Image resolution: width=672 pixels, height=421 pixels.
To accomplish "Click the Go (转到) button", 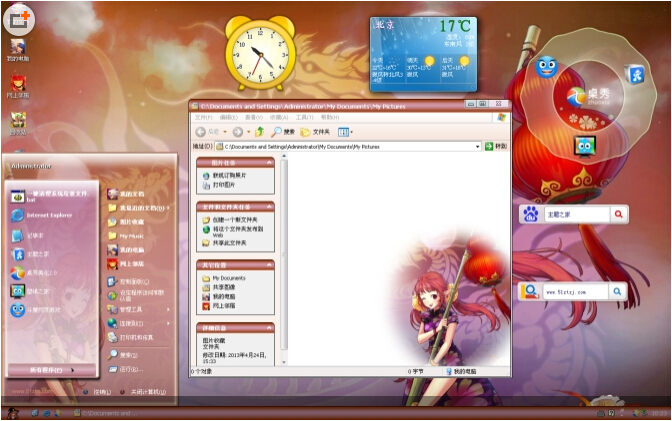I will 496,146.
